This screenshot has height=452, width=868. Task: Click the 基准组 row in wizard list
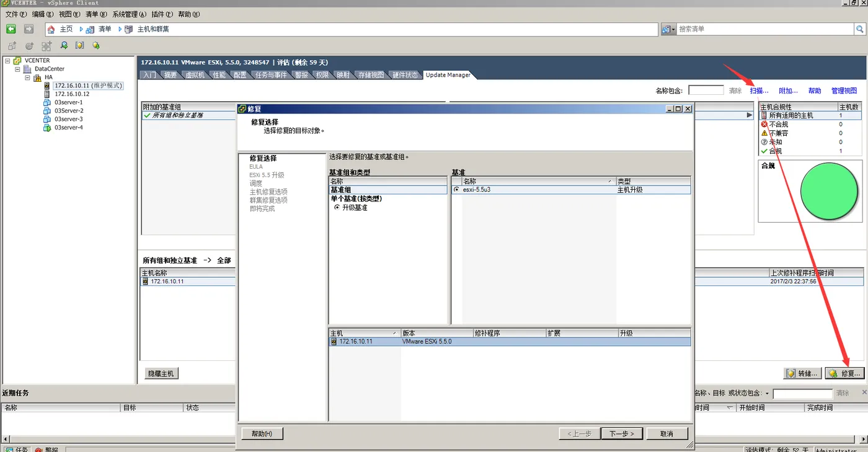click(x=387, y=190)
